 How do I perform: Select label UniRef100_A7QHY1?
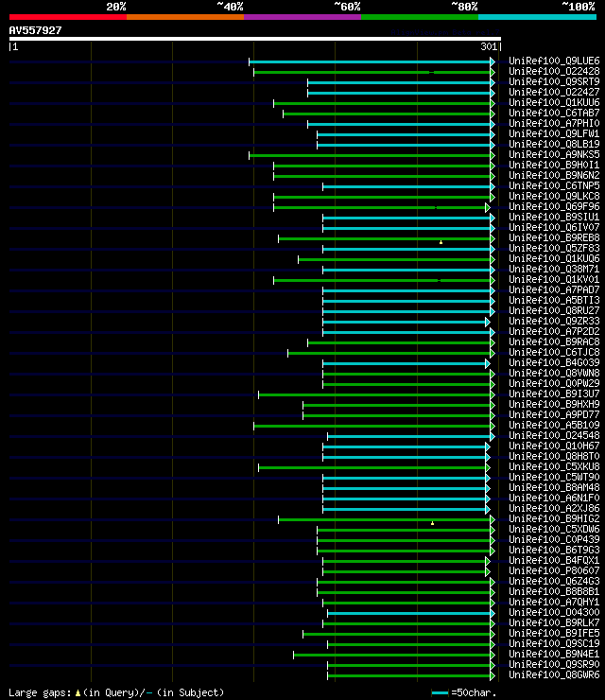[554, 603]
